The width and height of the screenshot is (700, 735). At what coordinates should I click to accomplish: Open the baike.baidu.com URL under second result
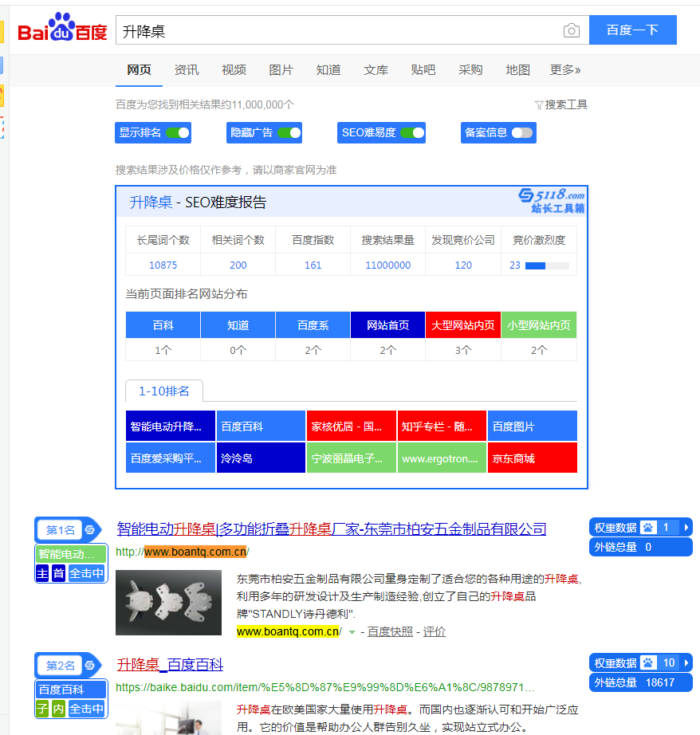click(325, 687)
